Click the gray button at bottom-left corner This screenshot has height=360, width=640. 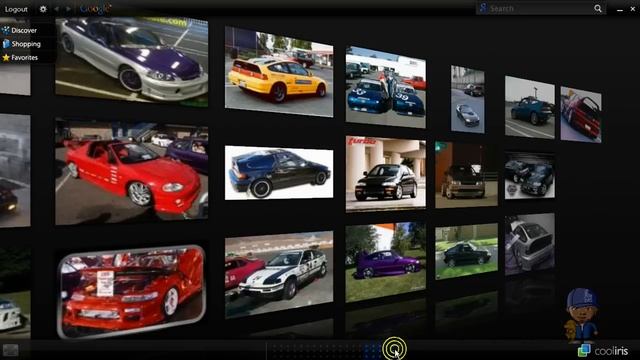click(x=11, y=350)
